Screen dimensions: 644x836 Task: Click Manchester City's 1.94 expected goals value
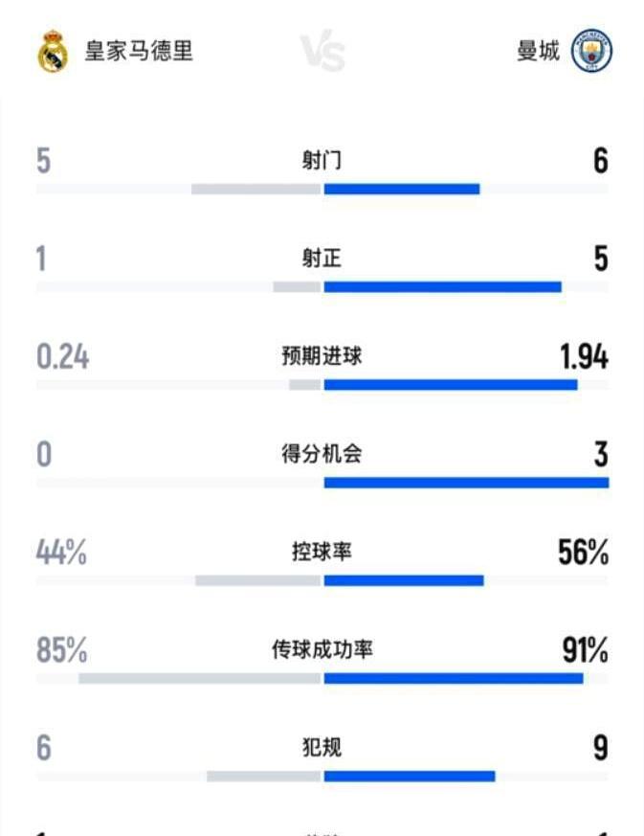pos(584,357)
